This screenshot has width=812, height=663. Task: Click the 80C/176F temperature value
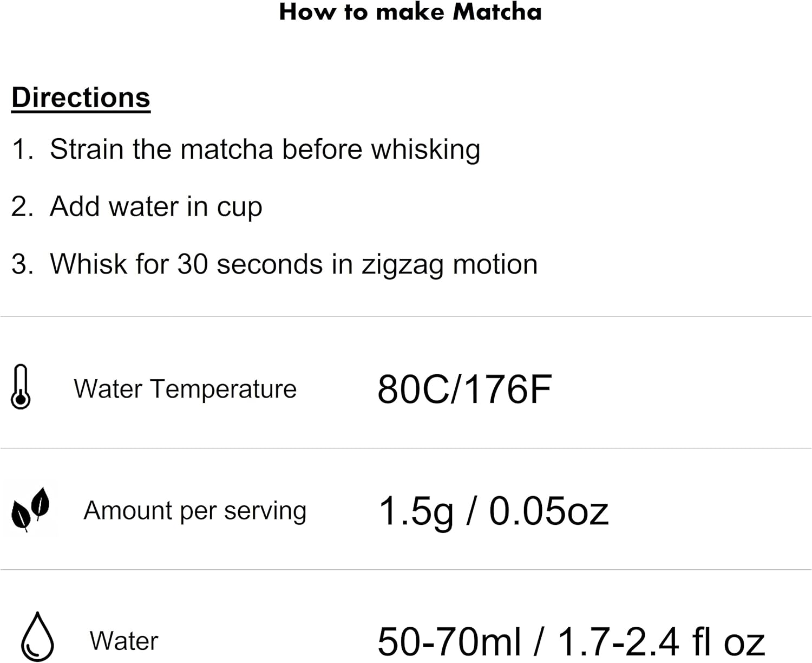[464, 389]
